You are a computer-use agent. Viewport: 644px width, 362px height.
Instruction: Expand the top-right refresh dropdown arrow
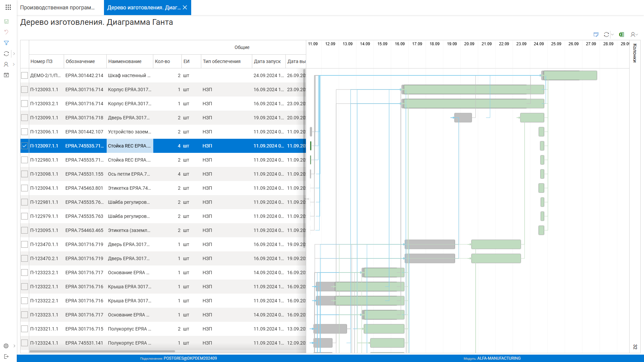[612, 35]
